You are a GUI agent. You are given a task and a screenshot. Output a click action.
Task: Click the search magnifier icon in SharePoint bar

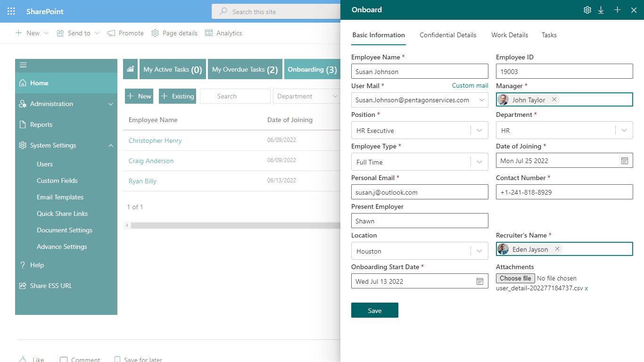coord(224,11)
